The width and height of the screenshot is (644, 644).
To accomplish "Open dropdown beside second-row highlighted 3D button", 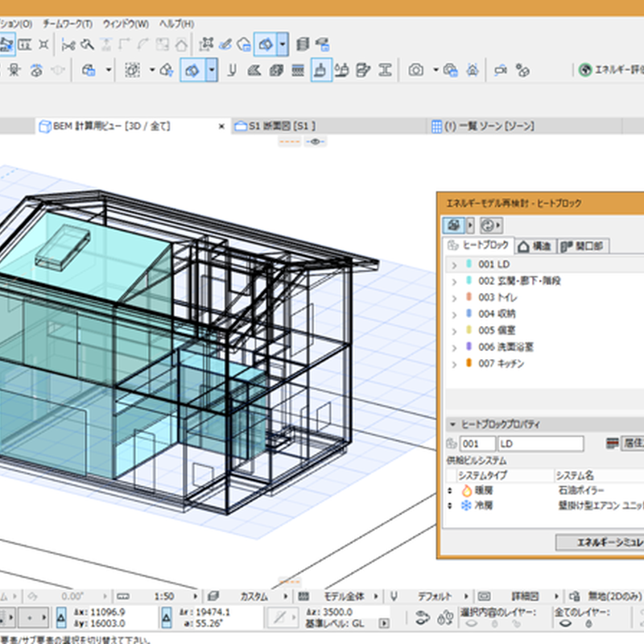I will tap(212, 70).
